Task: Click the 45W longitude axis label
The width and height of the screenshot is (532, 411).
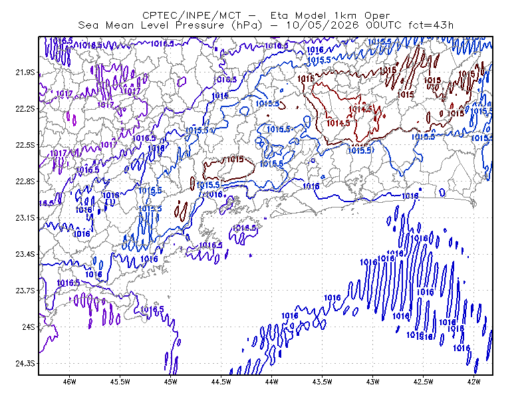Action: point(171,382)
